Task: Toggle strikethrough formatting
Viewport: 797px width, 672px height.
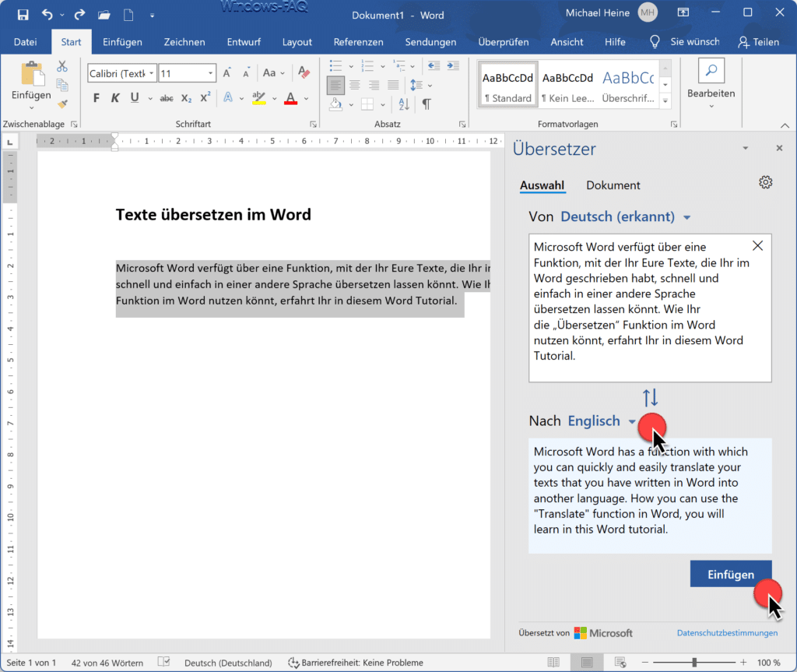Action: click(167, 98)
